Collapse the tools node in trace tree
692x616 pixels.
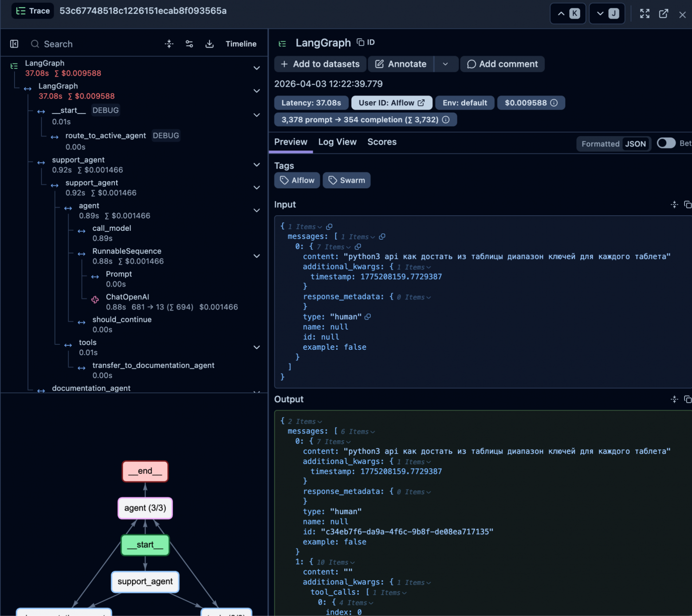[x=256, y=347]
